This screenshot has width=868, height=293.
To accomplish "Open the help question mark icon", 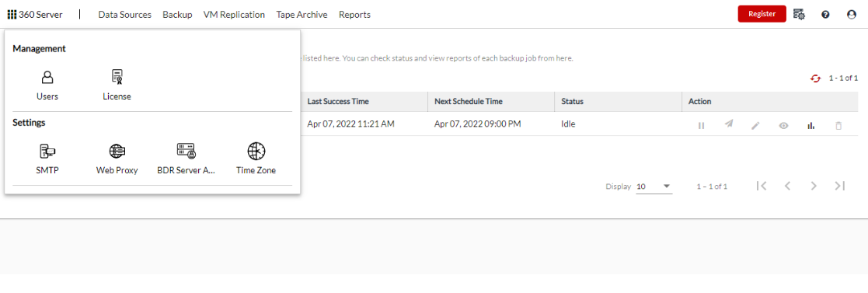I will point(824,15).
